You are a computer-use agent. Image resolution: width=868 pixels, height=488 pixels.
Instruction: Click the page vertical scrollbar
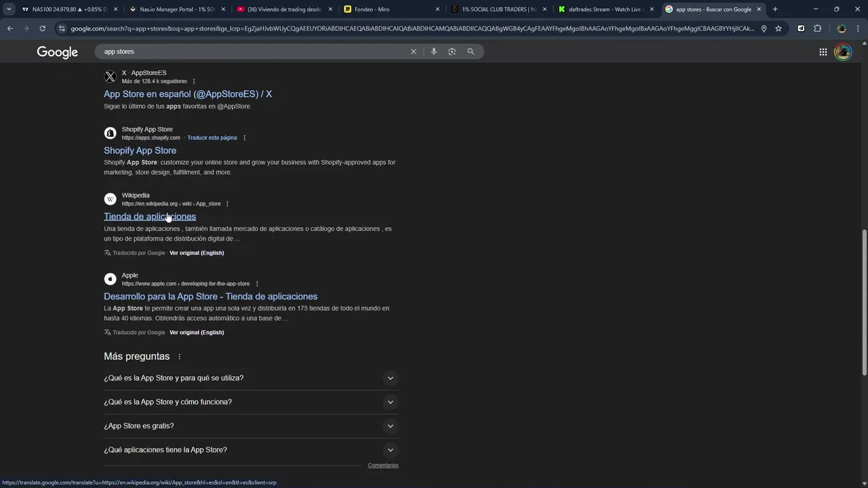(864, 302)
